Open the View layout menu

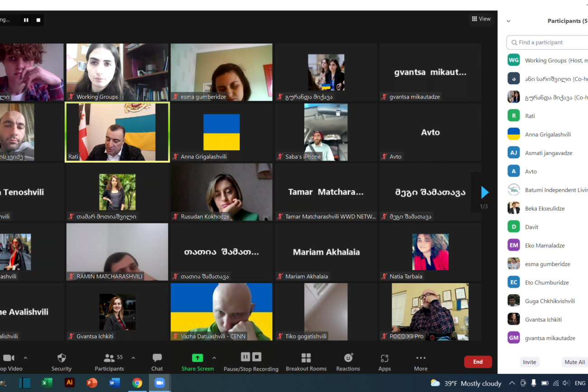click(x=481, y=19)
